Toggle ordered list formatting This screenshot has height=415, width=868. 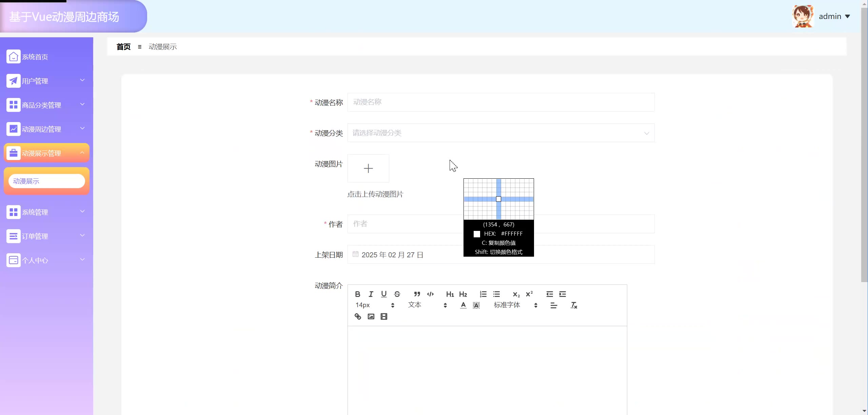pos(483,294)
